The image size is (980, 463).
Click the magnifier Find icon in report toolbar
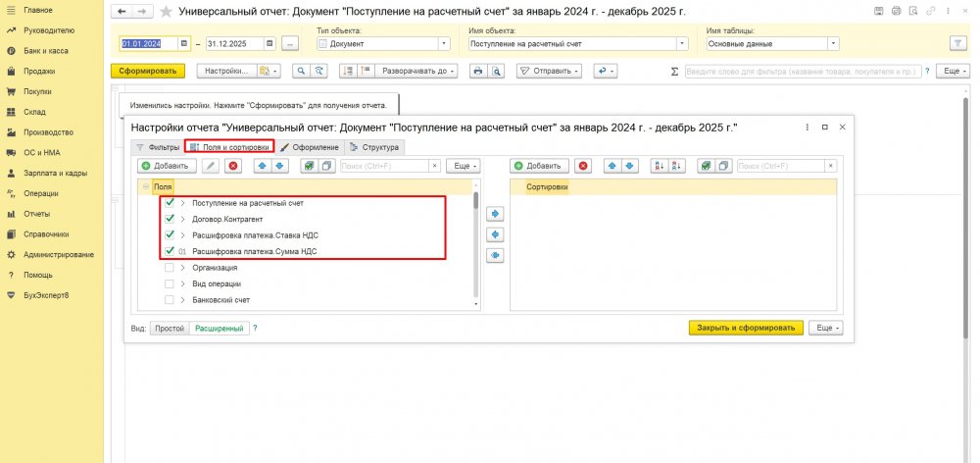tap(301, 72)
